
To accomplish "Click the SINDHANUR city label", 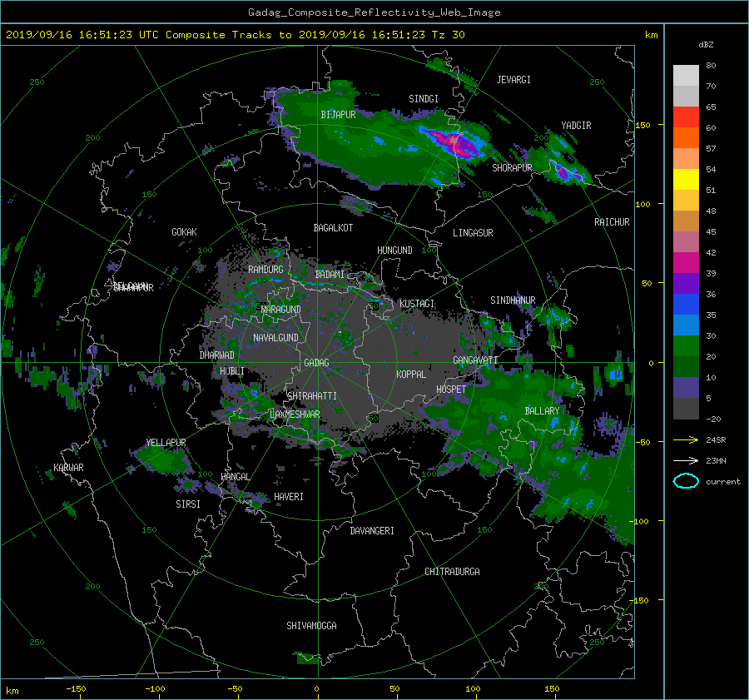I will coord(513,300).
